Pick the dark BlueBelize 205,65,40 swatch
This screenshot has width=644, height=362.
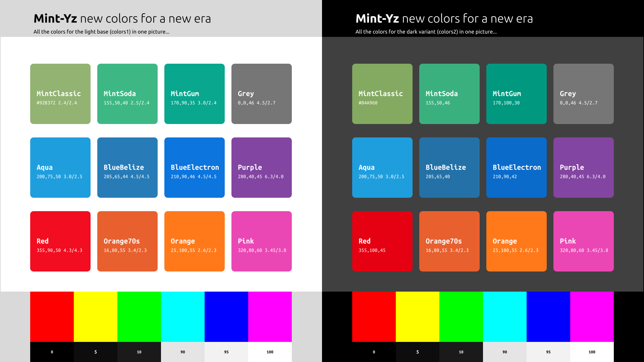449,168
